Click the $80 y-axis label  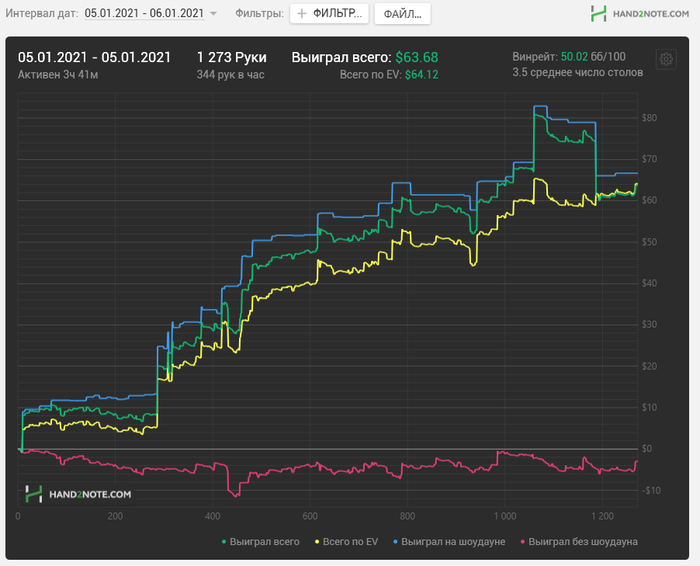(649, 118)
